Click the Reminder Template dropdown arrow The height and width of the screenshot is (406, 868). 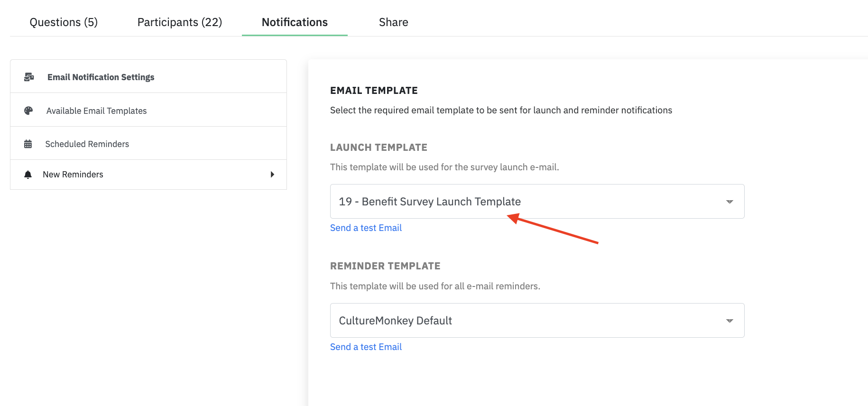(729, 321)
